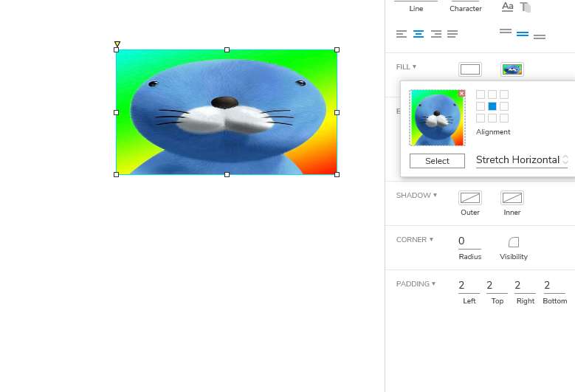Image resolution: width=575 pixels, height=392 pixels.
Task: Edit Top padding value
Action: point(497,286)
